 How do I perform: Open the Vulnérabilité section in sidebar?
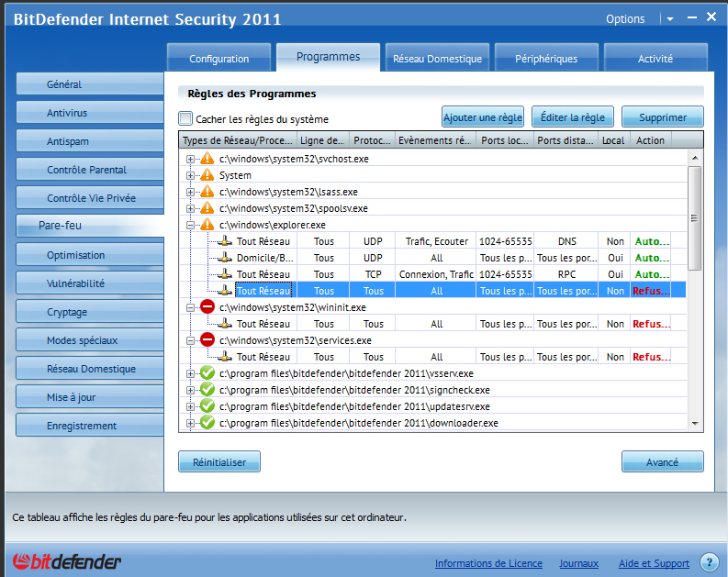click(x=90, y=283)
